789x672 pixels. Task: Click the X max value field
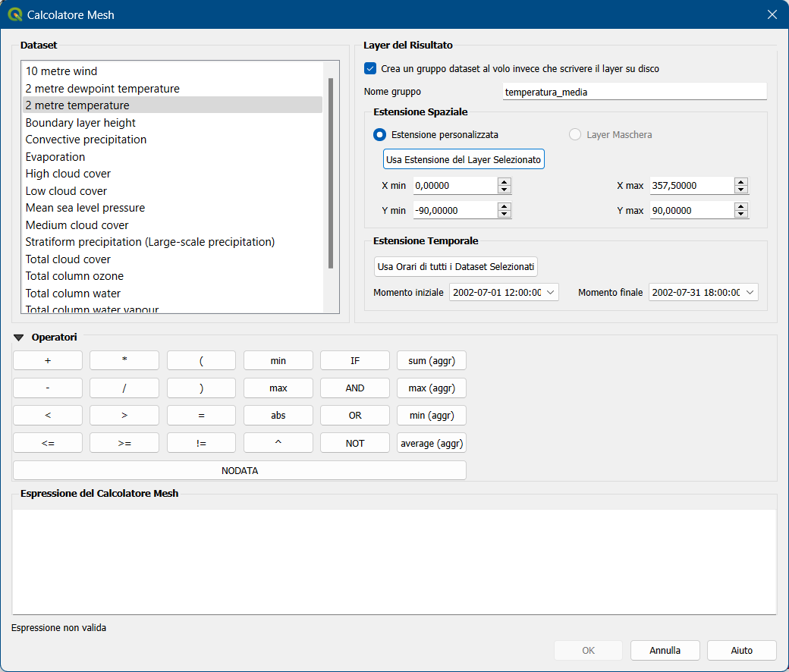(691, 186)
